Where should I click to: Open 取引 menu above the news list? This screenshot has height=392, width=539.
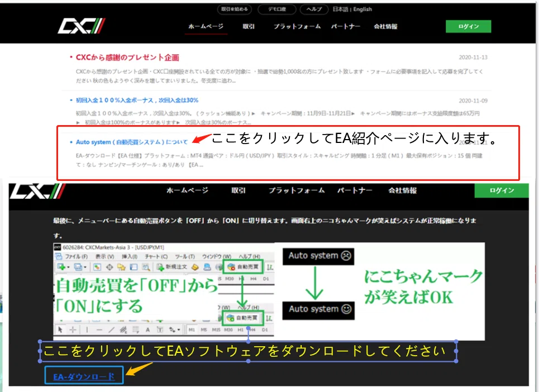(x=249, y=26)
